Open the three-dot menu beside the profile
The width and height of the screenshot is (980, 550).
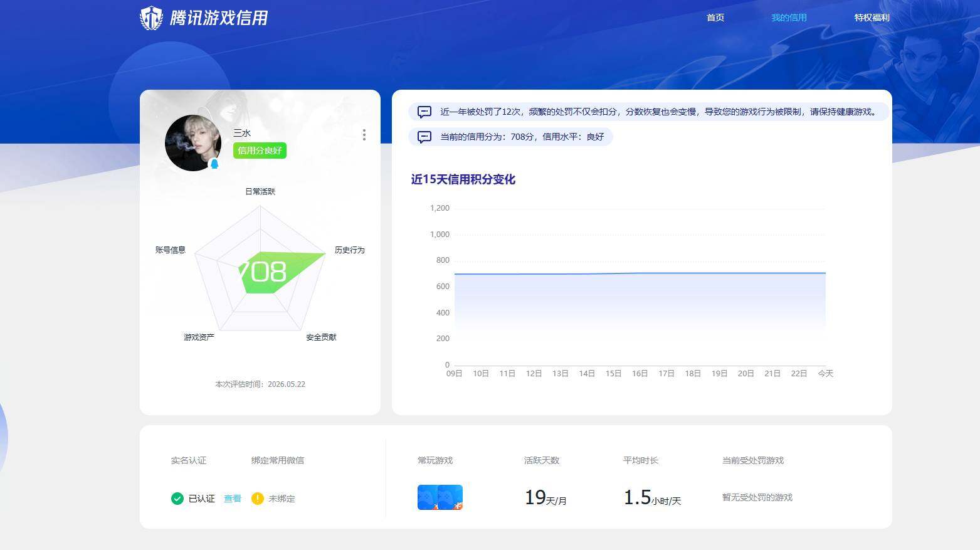pyautogui.click(x=364, y=135)
